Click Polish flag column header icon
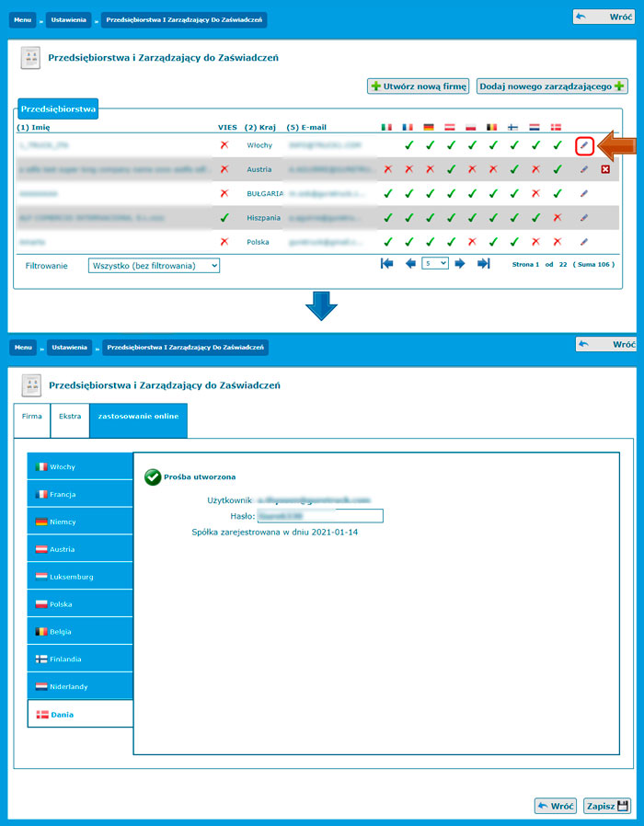This screenshot has height=826, width=644. [471, 127]
